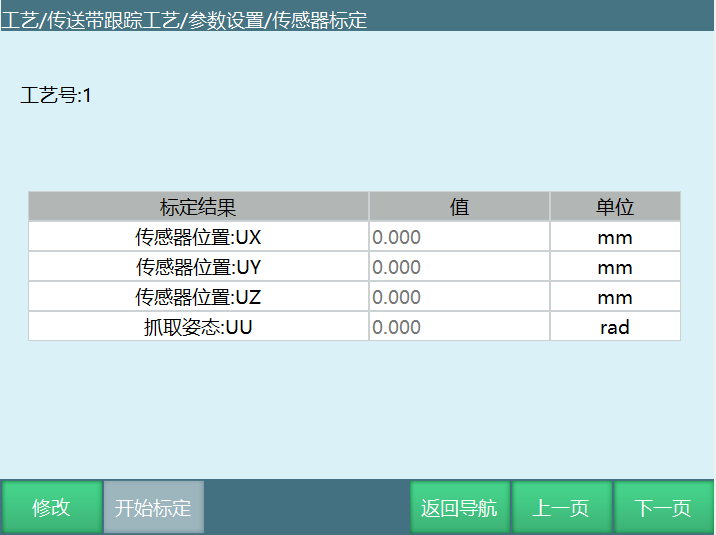
Task: Click the 传感器位置:UZ row label
Action: coord(198,297)
